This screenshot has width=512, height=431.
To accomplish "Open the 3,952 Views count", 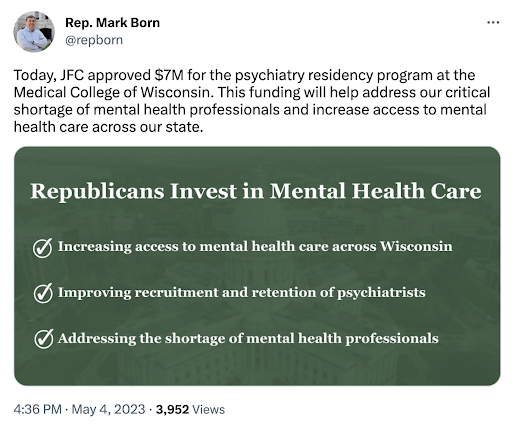I will [x=190, y=409].
